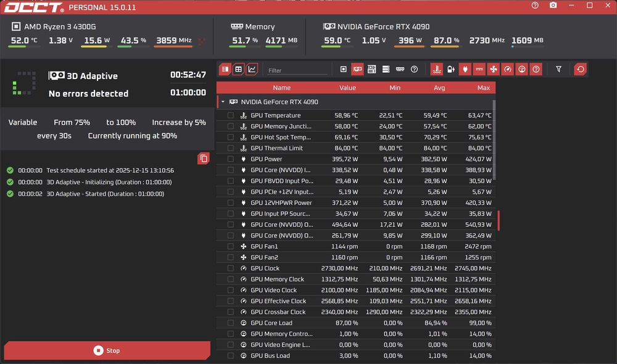Toggle clock speedometer sensor filter

tap(508, 69)
